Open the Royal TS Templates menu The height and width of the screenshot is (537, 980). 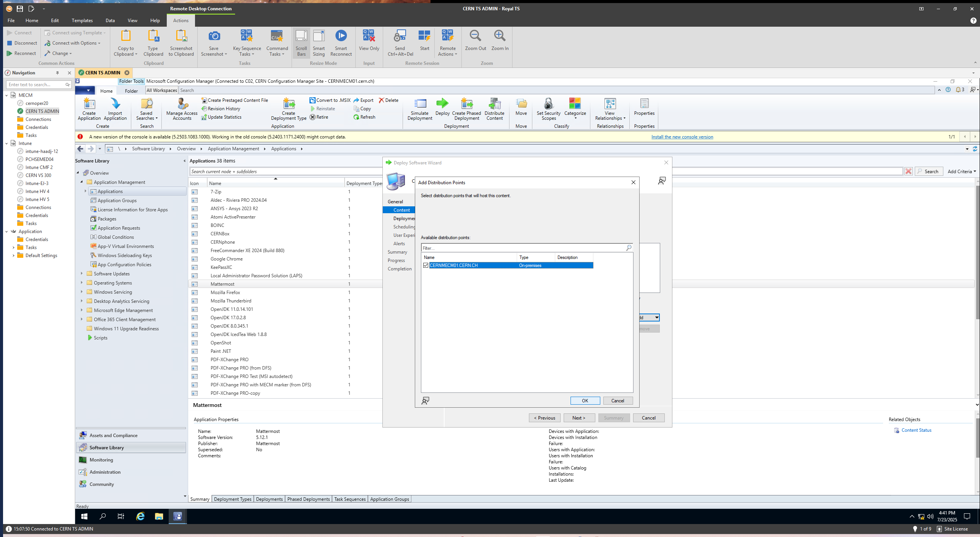tap(82, 21)
